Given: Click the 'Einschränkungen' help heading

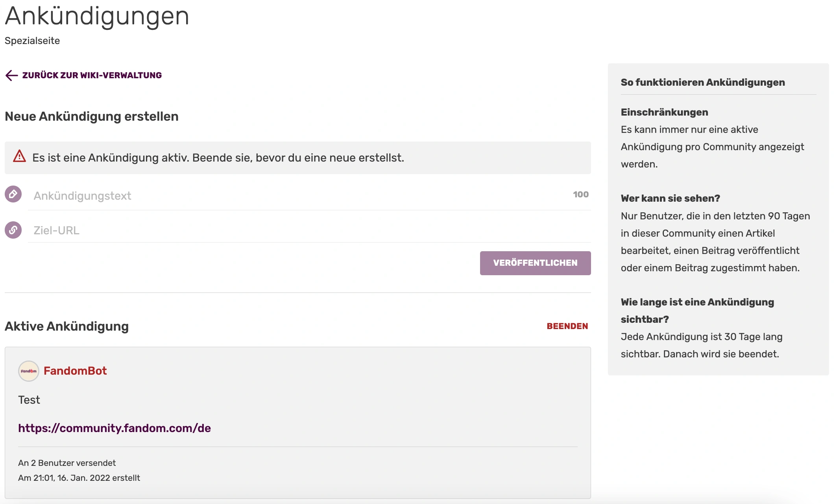Looking at the screenshot, I should (664, 112).
